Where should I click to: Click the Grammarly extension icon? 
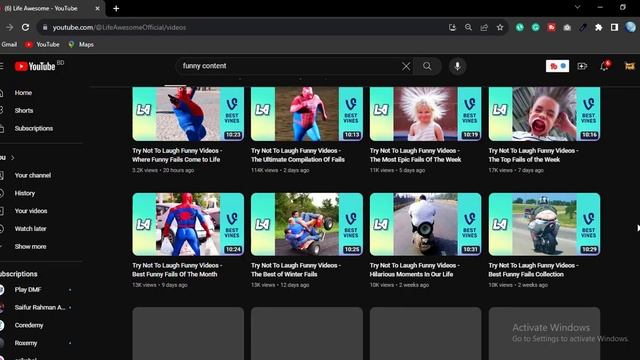536,27
